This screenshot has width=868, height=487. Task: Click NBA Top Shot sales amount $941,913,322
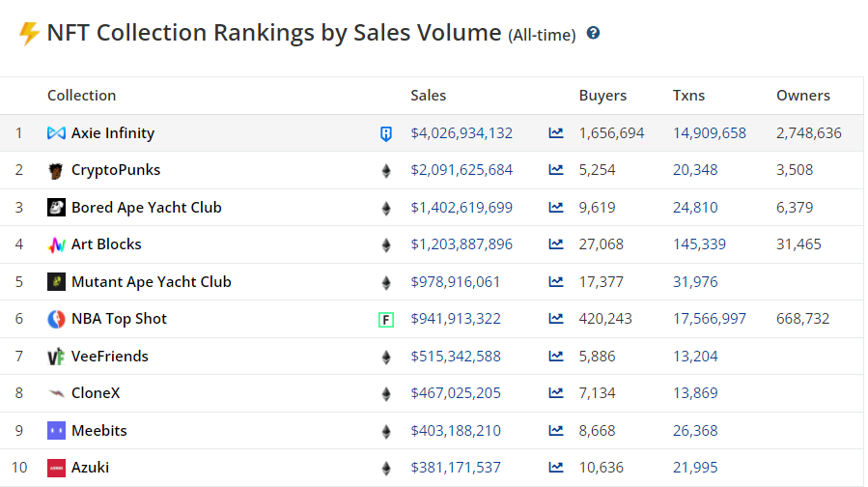456,319
